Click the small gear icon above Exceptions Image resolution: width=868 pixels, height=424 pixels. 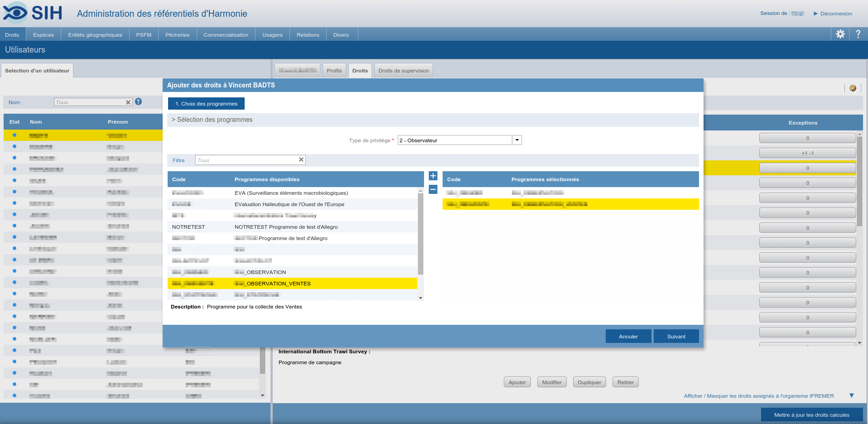coord(853,88)
